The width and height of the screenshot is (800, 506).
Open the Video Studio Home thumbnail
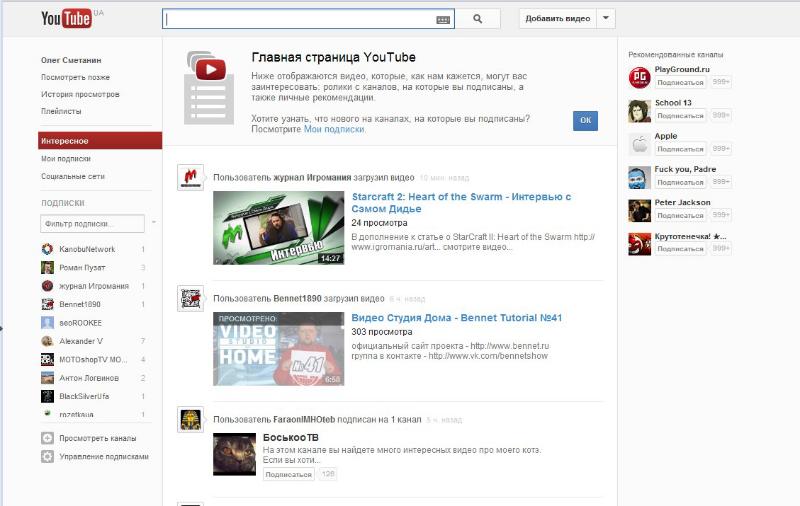(x=279, y=349)
